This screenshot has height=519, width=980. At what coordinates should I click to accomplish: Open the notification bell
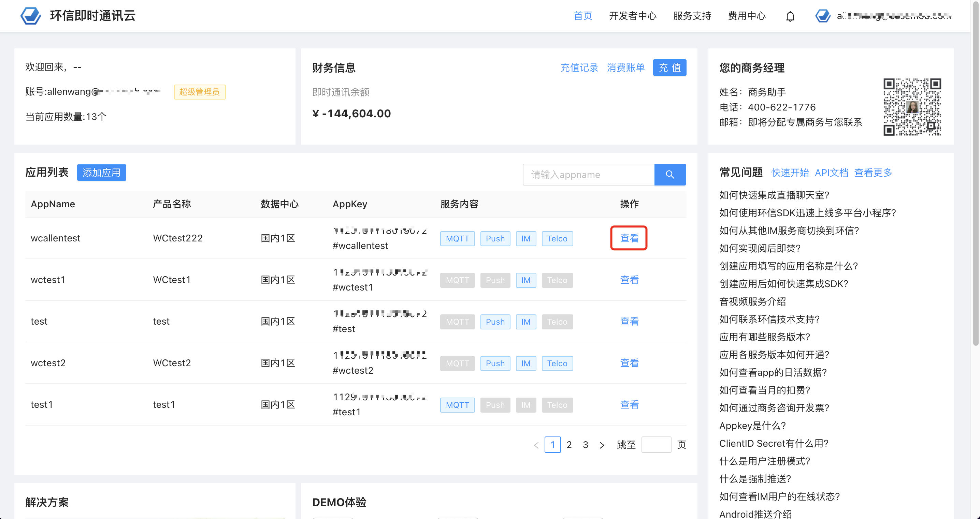[x=790, y=16]
